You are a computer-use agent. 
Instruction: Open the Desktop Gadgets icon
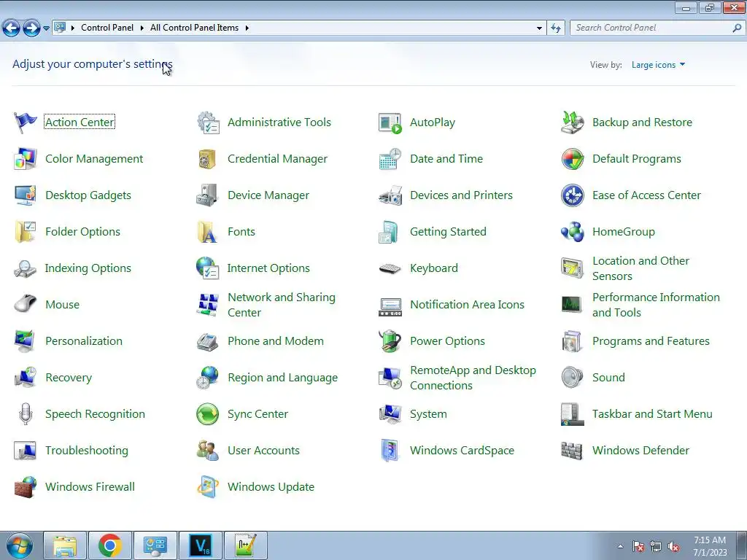click(x=26, y=195)
